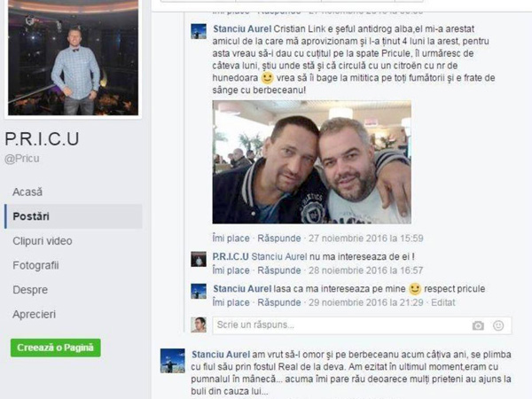The image size is (532, 399).
Task: Open the photo of two men in comment
Action: pyautogui.click(x=312, y=162)
